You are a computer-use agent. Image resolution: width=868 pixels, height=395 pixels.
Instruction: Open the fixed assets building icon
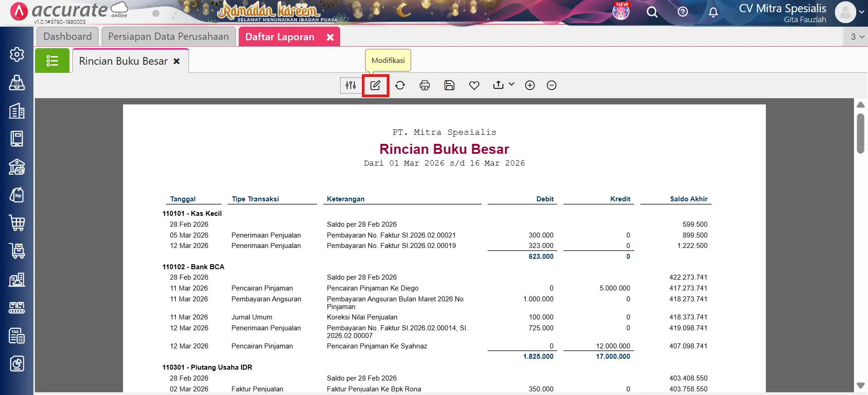click(17, 279)
